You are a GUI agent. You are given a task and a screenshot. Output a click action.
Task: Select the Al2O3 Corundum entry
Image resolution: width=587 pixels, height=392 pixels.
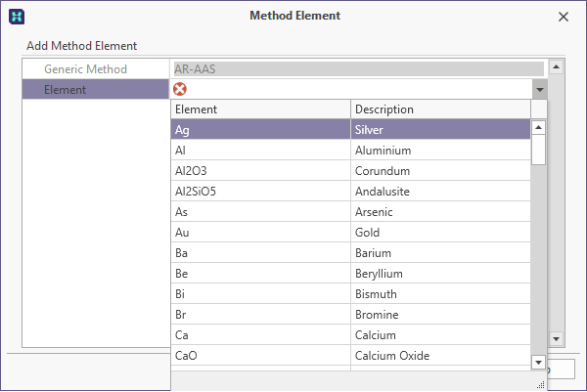tap(351, 170)
